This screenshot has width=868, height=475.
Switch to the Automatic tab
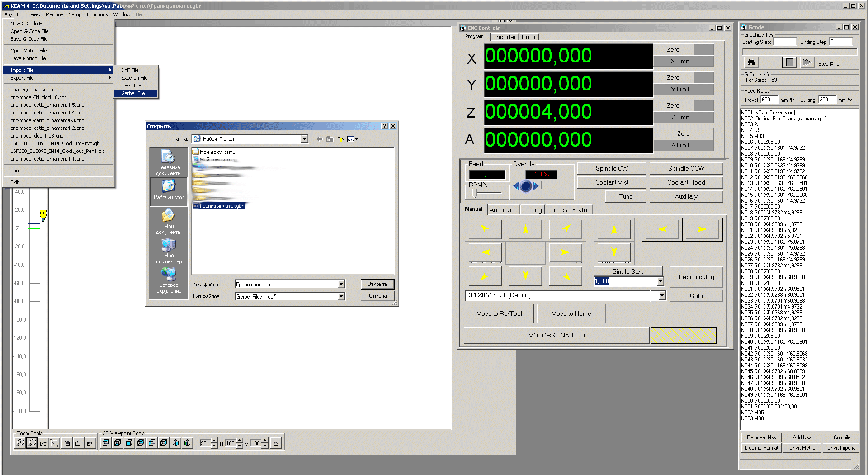[x=503, y=210]
